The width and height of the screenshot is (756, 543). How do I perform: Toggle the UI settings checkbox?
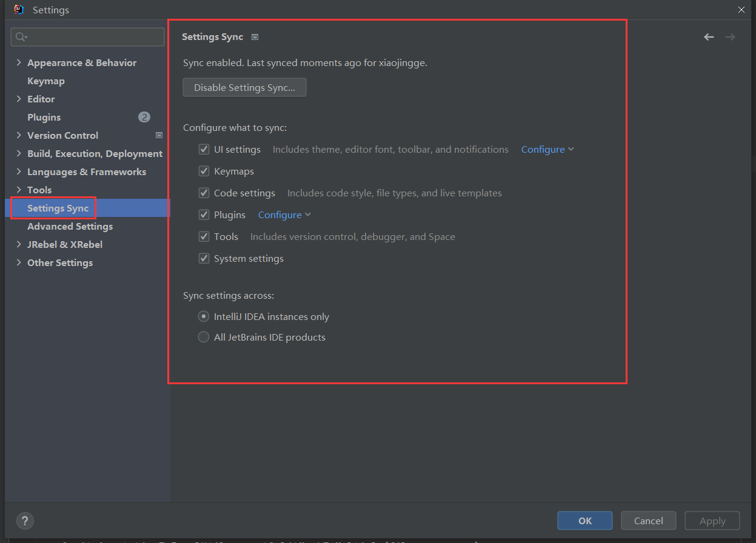(204, 150)
